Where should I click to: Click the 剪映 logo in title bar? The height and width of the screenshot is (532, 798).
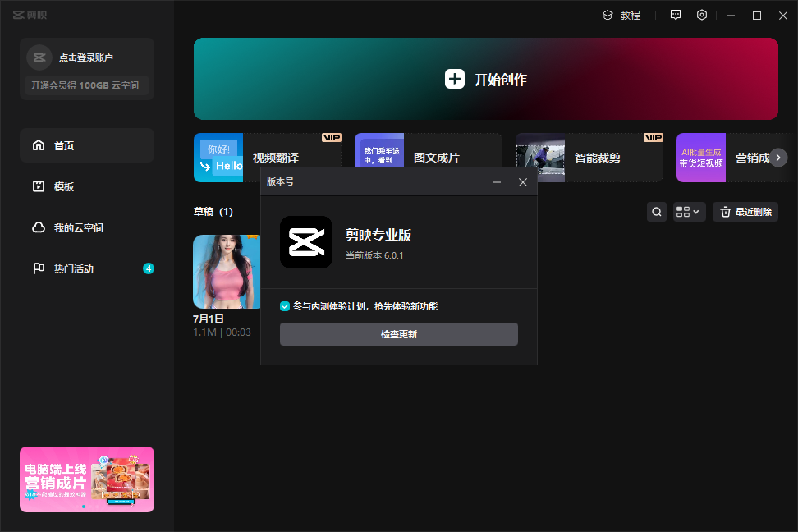coord(30,15)
